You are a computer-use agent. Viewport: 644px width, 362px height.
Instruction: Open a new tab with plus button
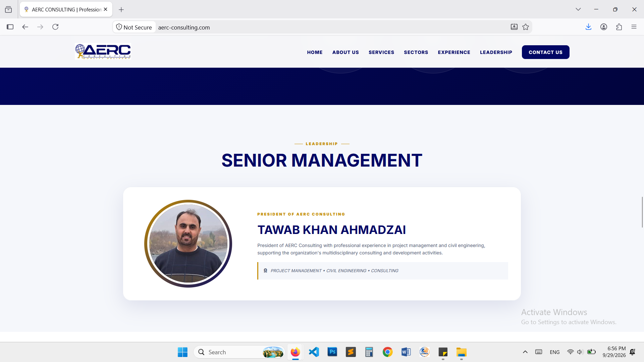[121, 10]
